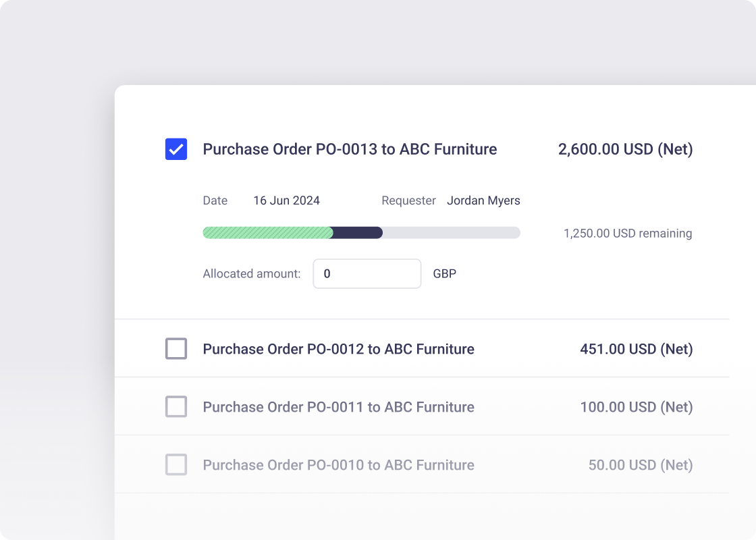Click requester name Jordan Myers
This screenshot has width=756, height=540.
click(483, 200)
